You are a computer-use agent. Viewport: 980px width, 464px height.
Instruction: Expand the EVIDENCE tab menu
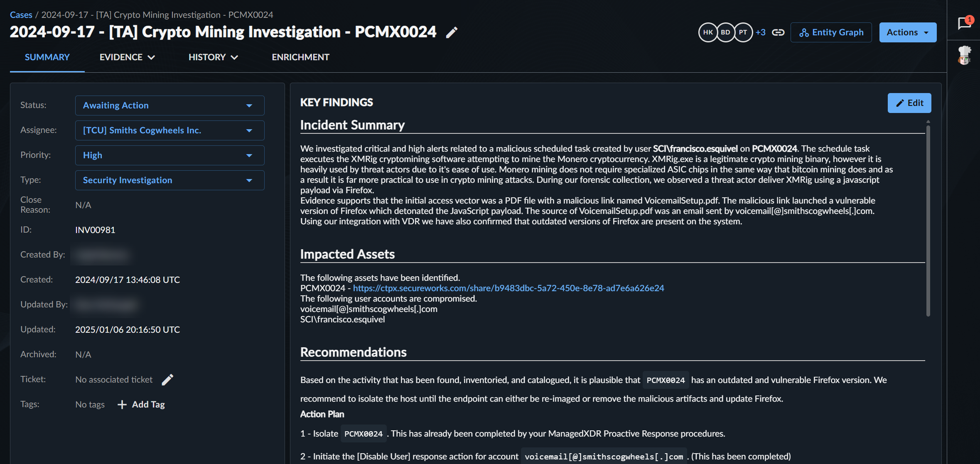127,57
